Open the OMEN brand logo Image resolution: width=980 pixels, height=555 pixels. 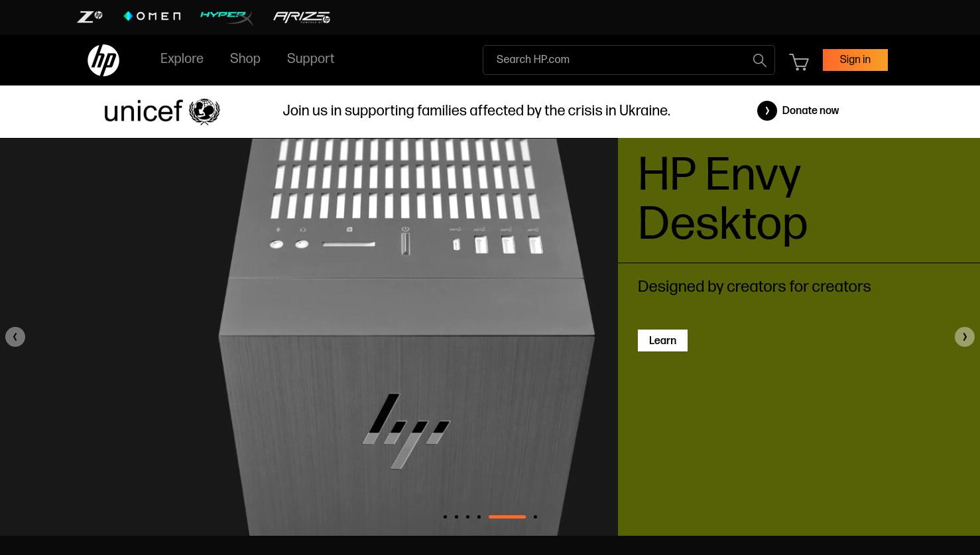(x=152, y=17)
